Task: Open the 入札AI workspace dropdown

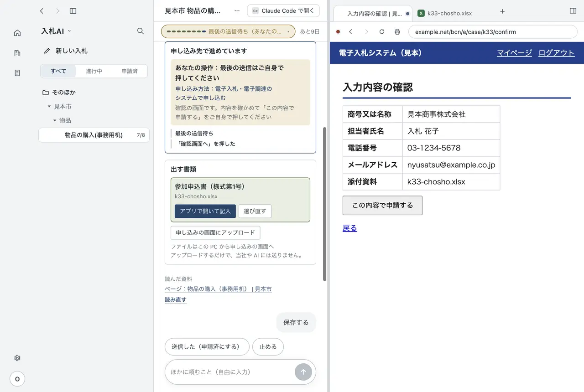Action: (56, 31)
